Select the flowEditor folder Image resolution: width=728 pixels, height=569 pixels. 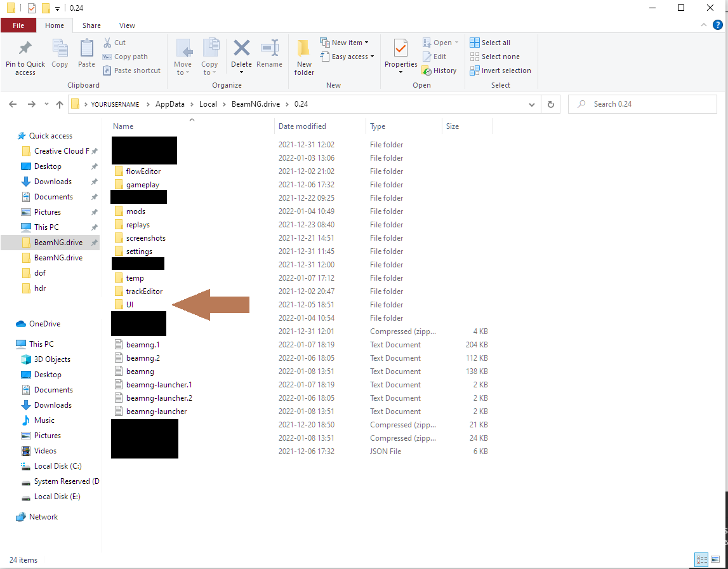point(143,171)
